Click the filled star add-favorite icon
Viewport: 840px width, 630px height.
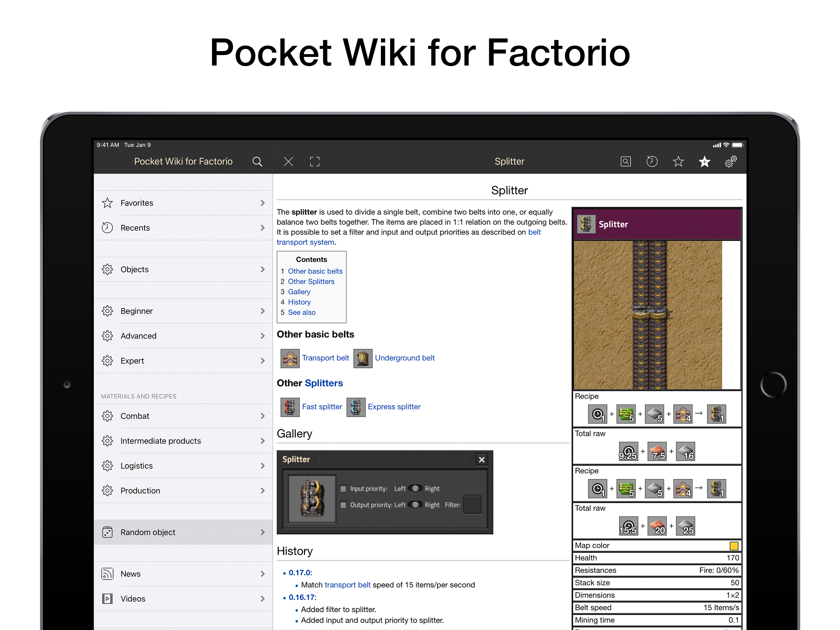pos(704,161)
